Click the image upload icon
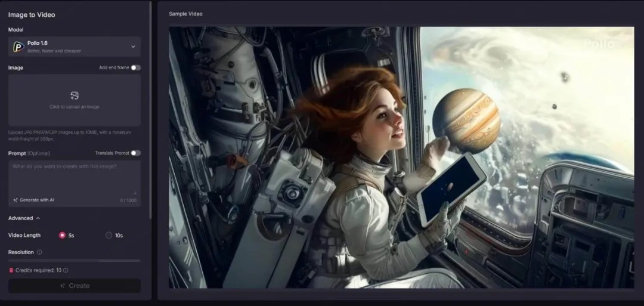Screen dimensions: 644x306 pyautogui.click(x=75, y=95)
